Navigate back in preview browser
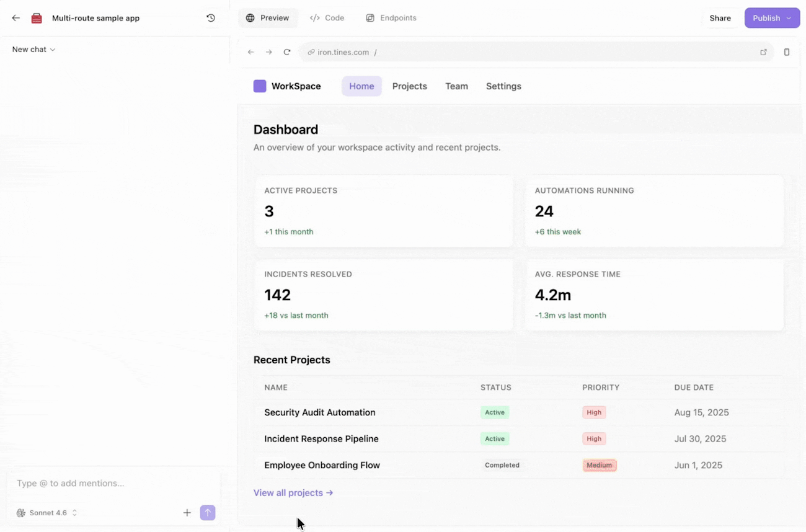The image size is (806, 532). coord(251,52)
